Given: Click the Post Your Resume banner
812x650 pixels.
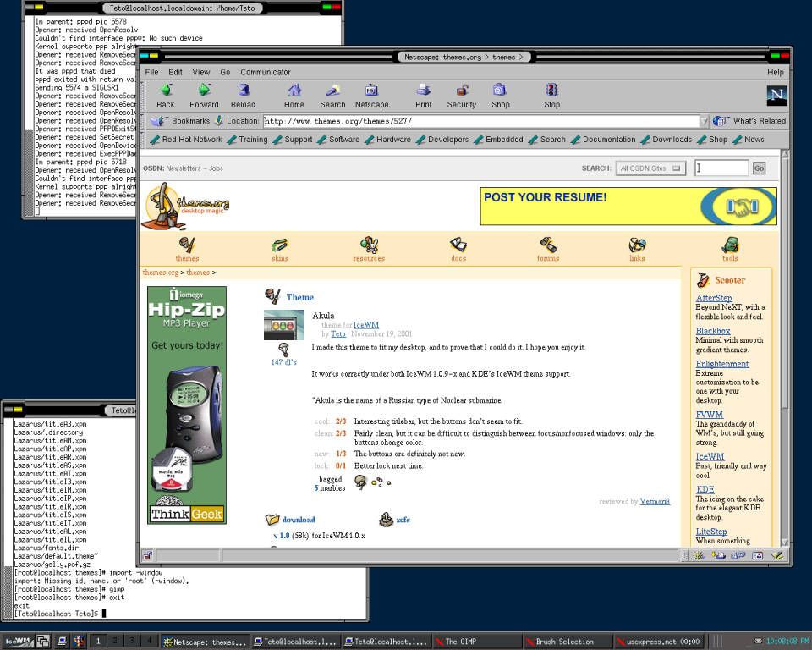Looking at the screenshot, I should pos(628,207).
